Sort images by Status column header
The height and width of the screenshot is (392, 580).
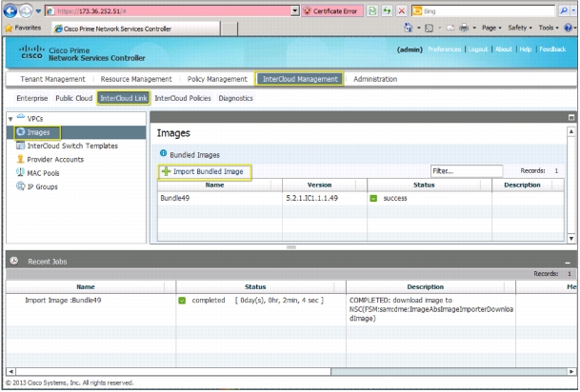(424, 186)
